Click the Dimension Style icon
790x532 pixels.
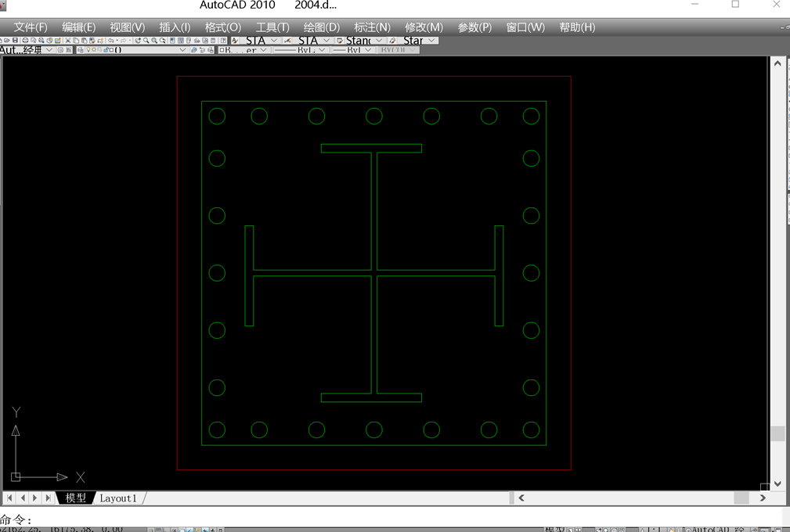(287, 40)
